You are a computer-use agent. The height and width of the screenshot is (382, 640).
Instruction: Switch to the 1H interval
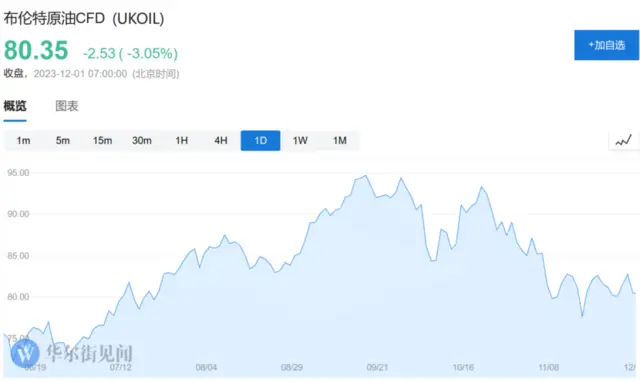[182, 141]
